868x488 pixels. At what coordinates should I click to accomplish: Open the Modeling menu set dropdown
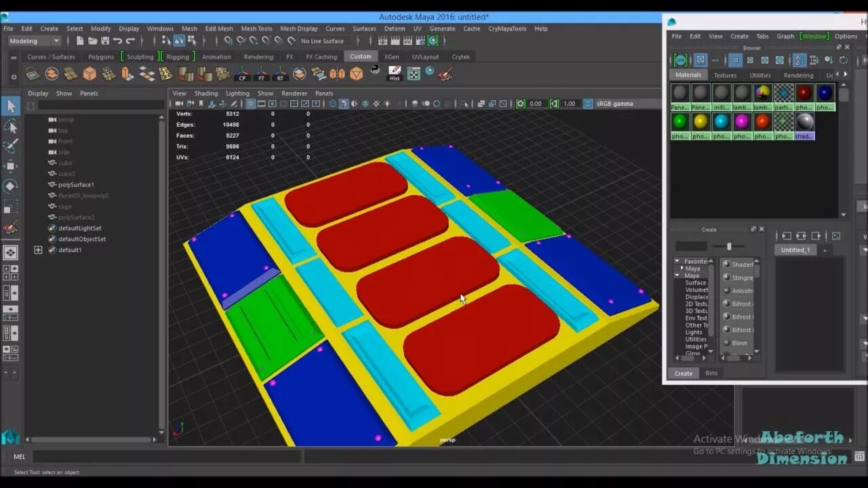[x=34, y=41]
